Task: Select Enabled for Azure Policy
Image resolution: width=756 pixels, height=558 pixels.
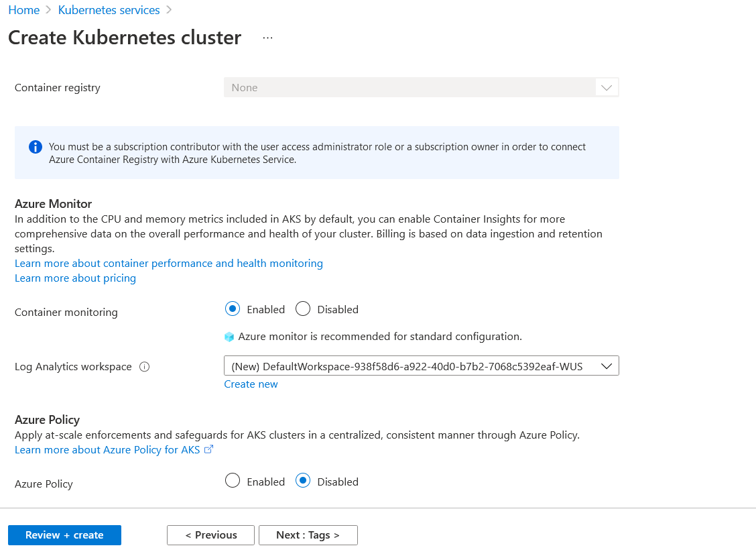Action: click(x=233, y=481)
